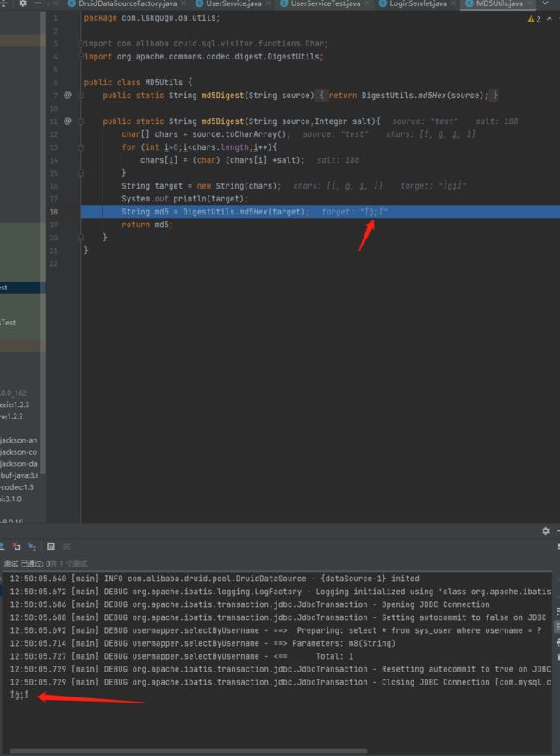
Task: Select jackson-co library in project tree
Action: [18, 452]
